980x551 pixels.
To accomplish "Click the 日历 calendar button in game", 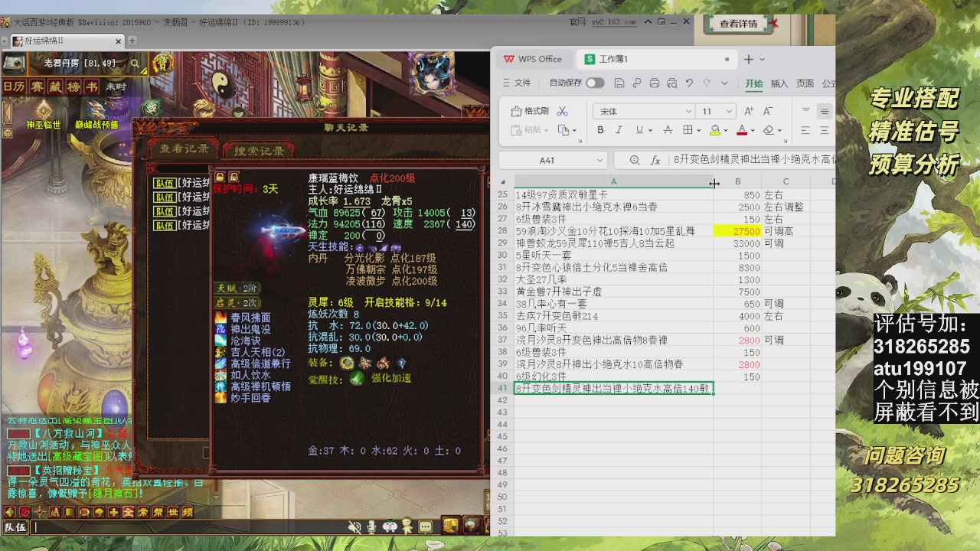I will [14, 86].
